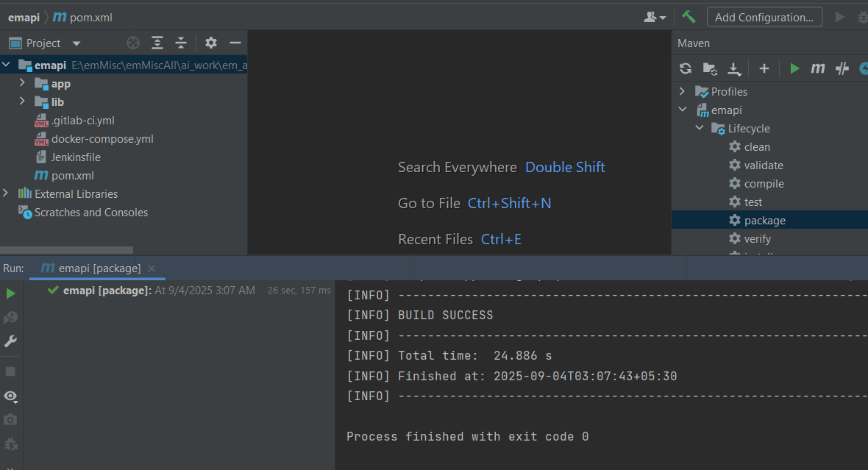Toggle Maven Skip Tests mode icon
The width and height of the screenshot is (868, 470).
pyautogui.click(x=842, y=68)
